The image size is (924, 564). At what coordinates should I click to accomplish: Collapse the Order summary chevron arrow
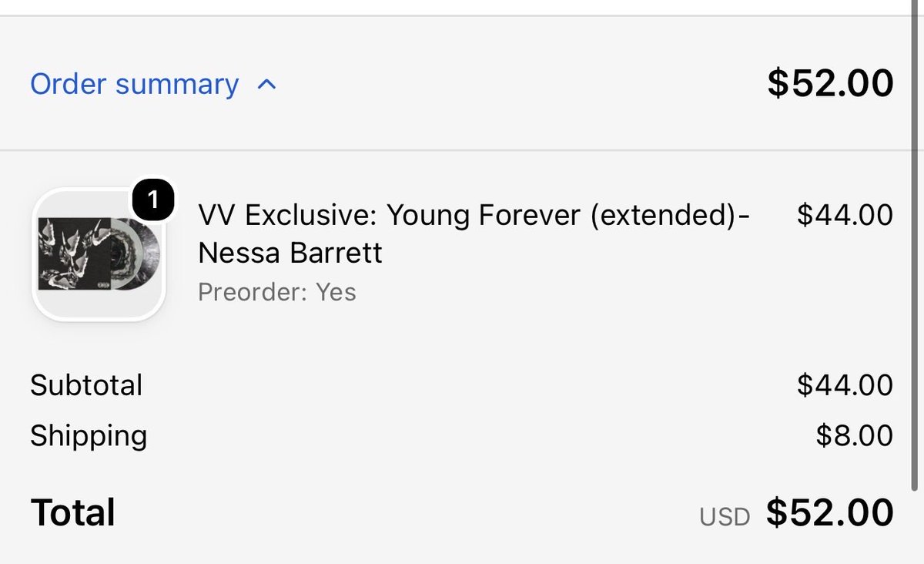[266, 84]
